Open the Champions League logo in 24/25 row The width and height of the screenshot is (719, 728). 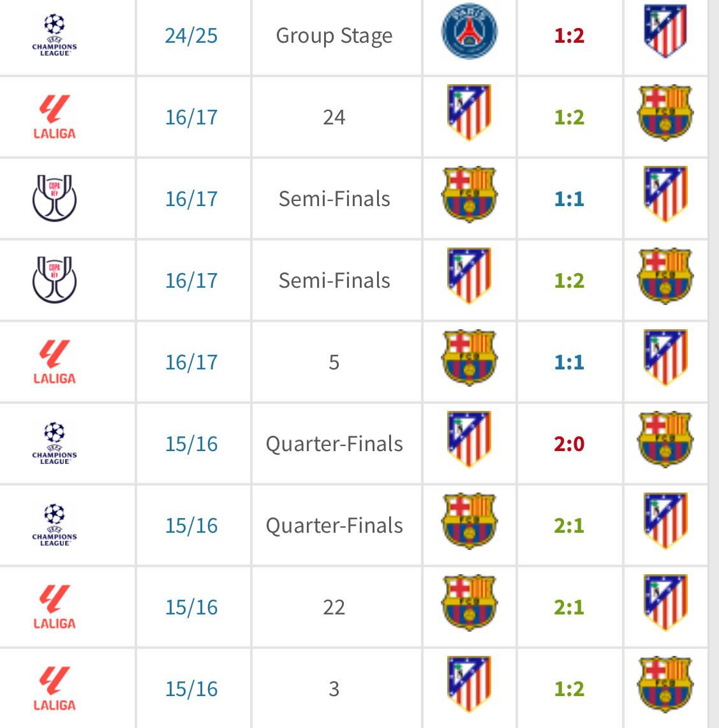(x=54, y=35)
